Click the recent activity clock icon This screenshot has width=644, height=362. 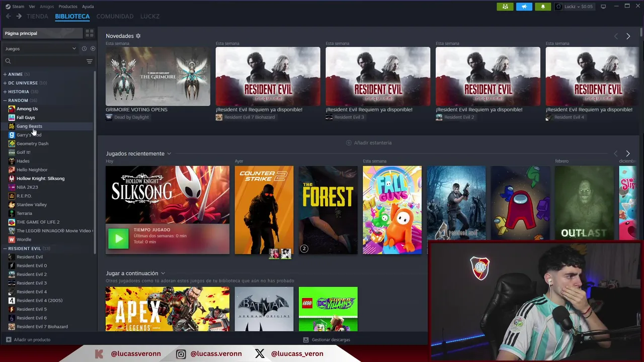(x=85, y=49)
